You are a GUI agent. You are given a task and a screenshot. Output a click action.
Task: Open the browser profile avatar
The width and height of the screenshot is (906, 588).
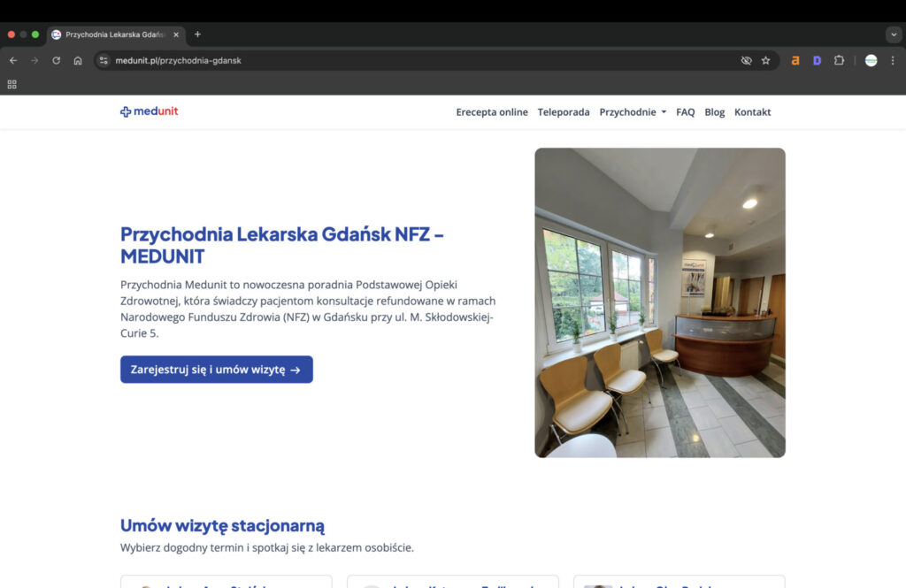coord(871,61)
